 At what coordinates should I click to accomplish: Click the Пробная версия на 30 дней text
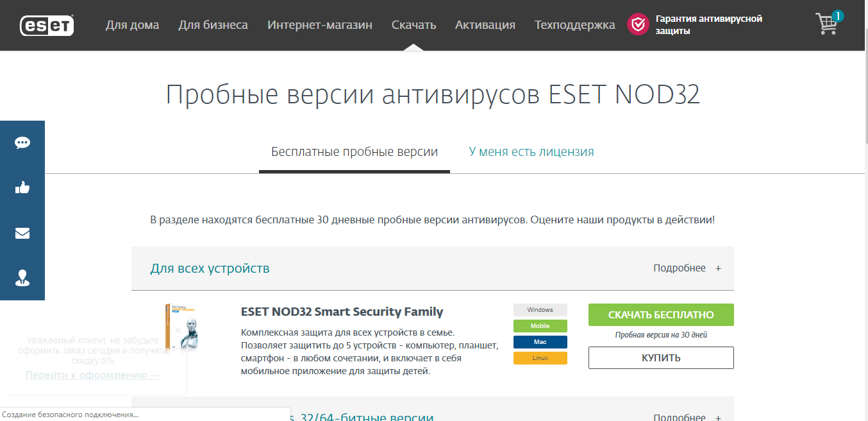point(661,335)
